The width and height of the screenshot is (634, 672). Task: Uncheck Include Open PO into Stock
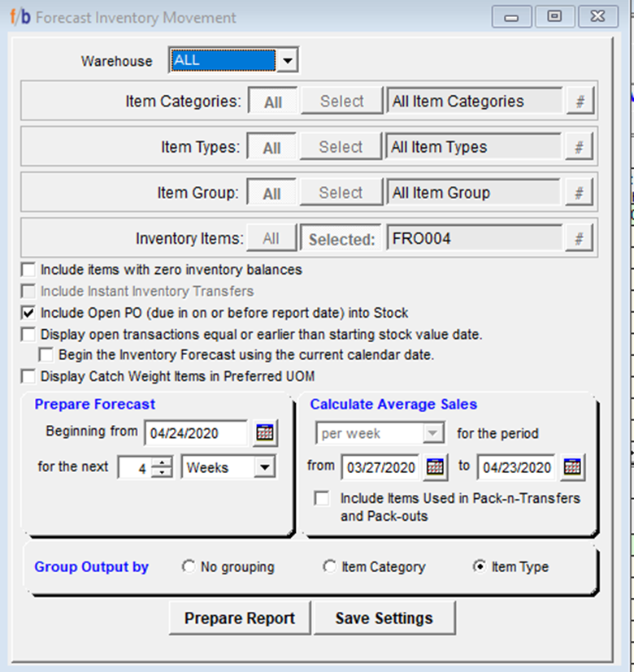point(28,312)
